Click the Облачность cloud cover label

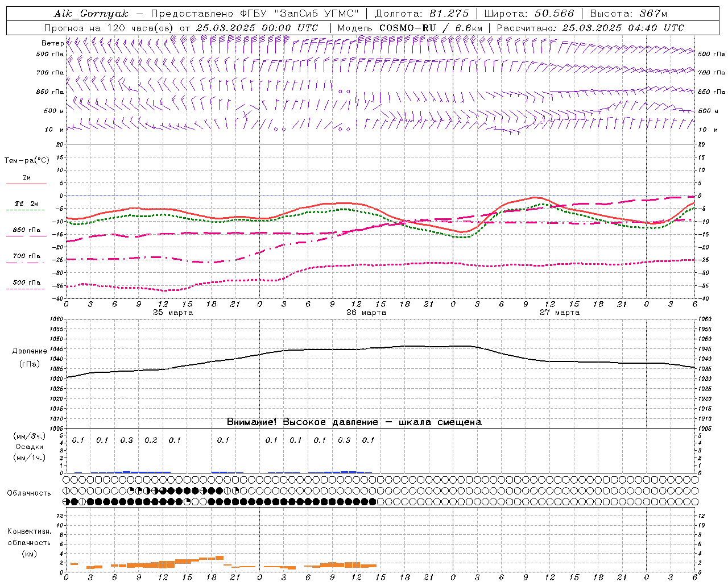[x=29, y=493]
